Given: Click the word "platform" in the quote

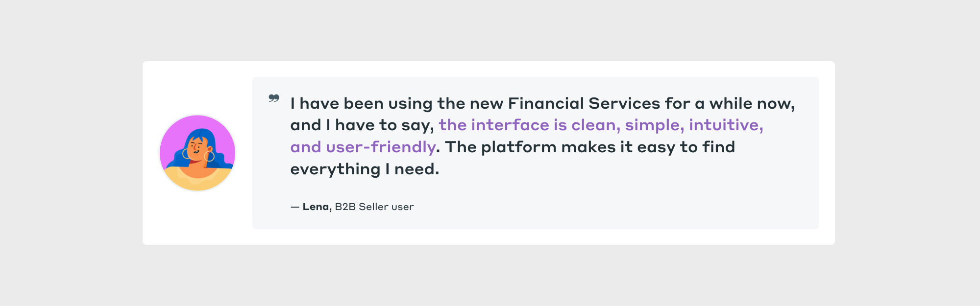Looking at the screenshot, I should coord(518,147).
